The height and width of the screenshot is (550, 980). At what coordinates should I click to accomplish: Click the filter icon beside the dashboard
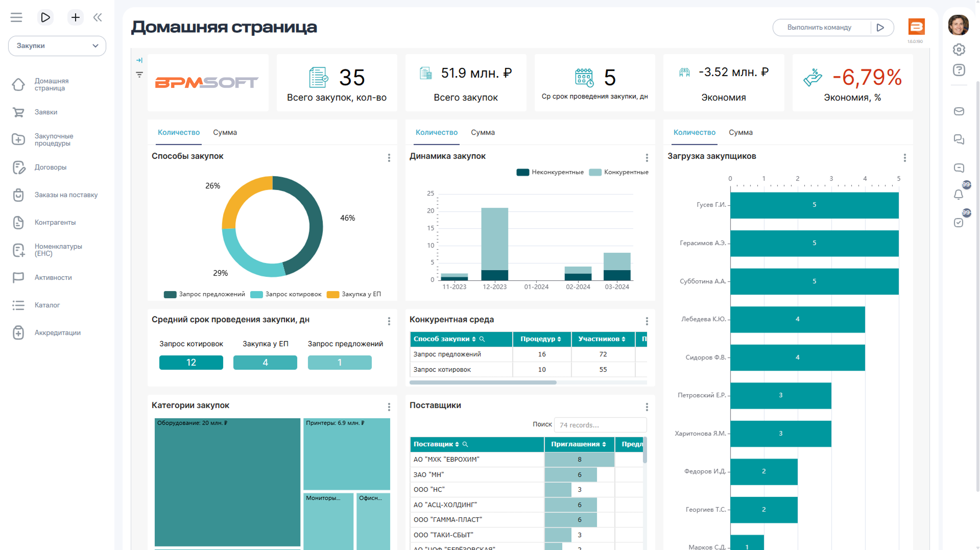(140, 75)
